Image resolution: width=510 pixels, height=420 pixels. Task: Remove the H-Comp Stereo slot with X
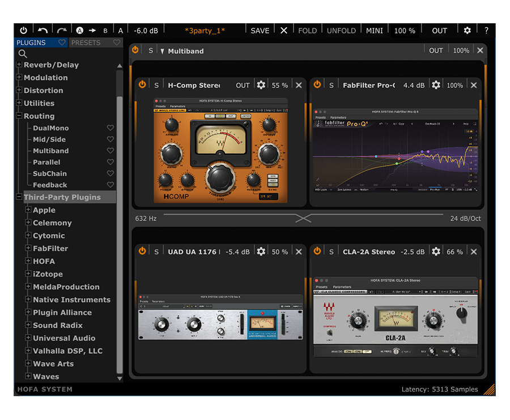(299, 85)
